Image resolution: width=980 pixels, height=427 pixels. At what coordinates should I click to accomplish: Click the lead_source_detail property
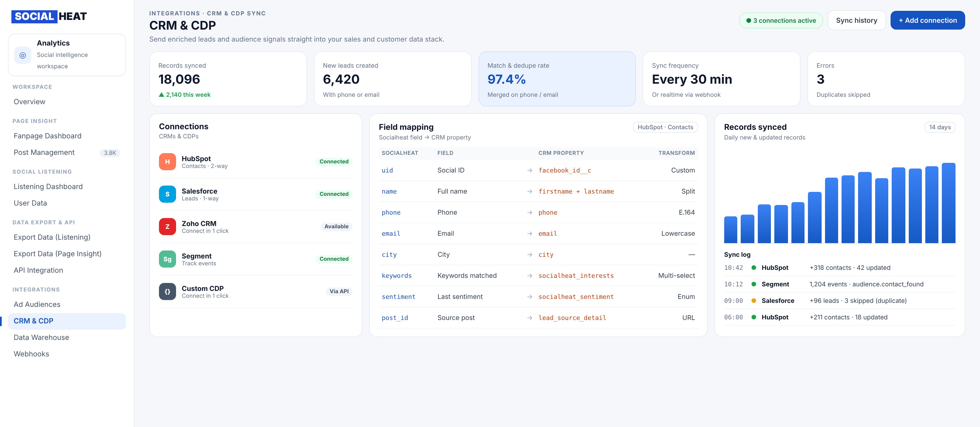(572, 318)
